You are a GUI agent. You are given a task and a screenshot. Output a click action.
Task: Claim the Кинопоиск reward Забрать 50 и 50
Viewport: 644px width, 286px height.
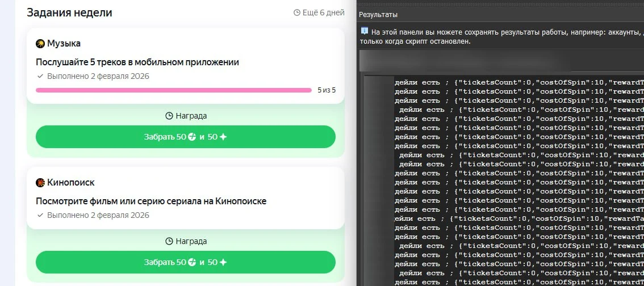[186, 262]
